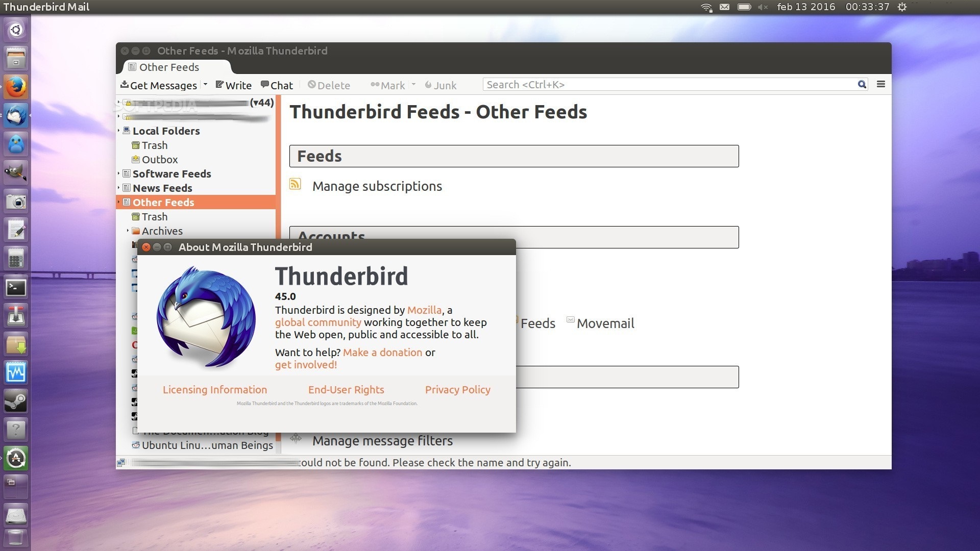Click the Junk flame icon
980x551 pixels.
coord(428,85)
